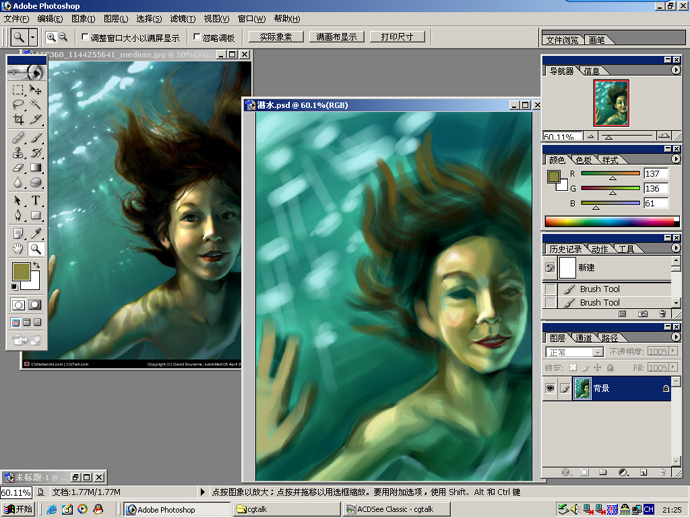This screenshot has height=518, width=690.
Task: Select the Lasso tool
Action: (x=18, y=105)
